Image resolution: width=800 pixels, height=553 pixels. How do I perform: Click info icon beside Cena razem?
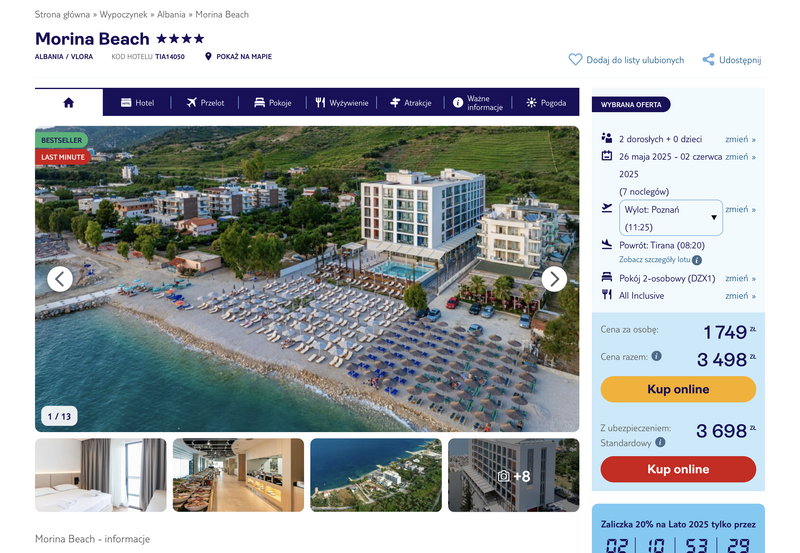coord(657,356)
